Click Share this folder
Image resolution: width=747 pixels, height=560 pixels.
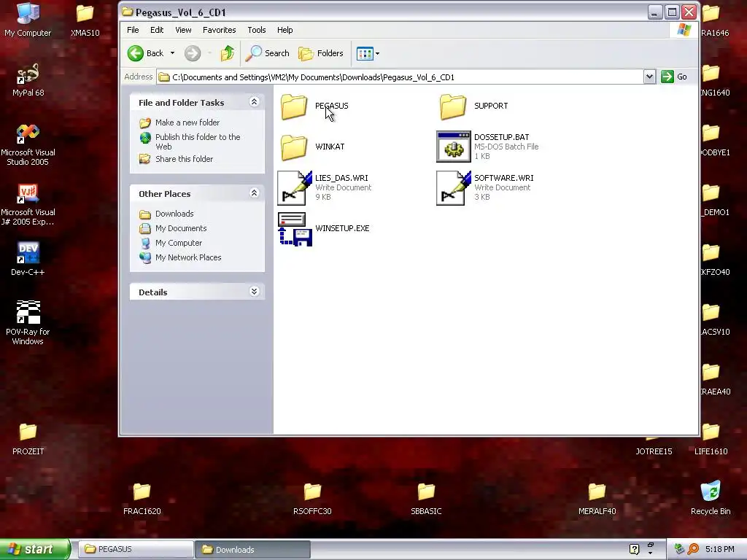pyautogui.click(x=184, y=159)
